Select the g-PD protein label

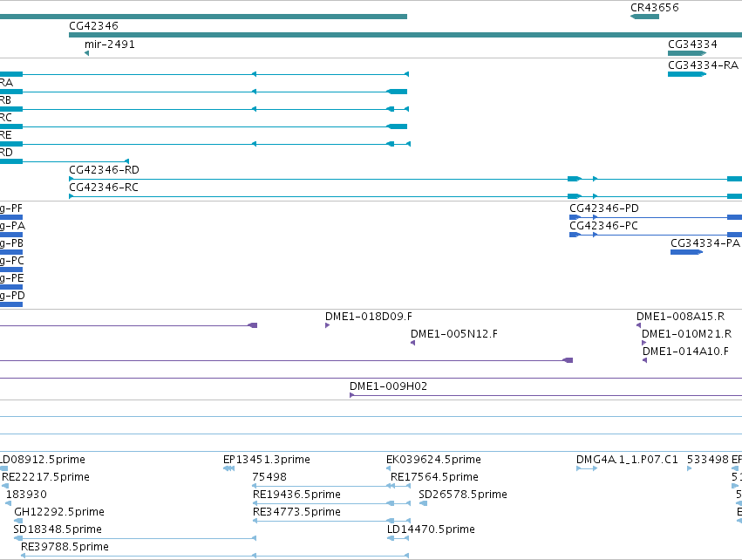(x=12, y=296)
